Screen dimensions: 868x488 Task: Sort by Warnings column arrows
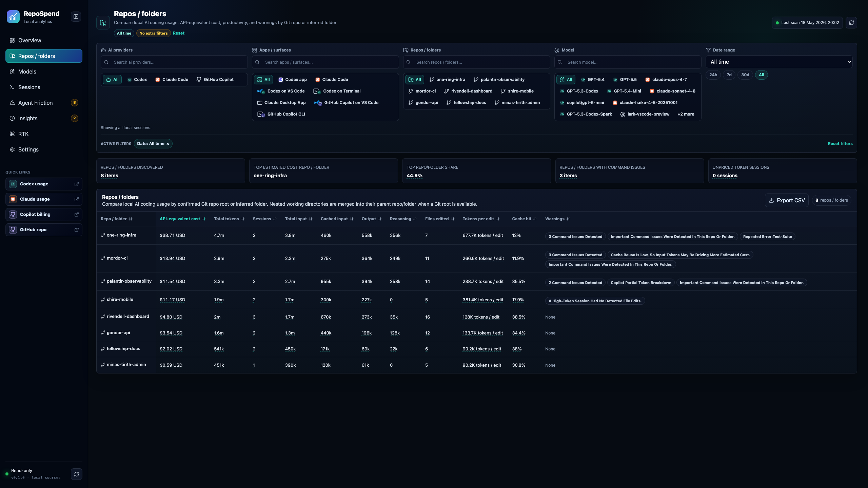point(568,219)
